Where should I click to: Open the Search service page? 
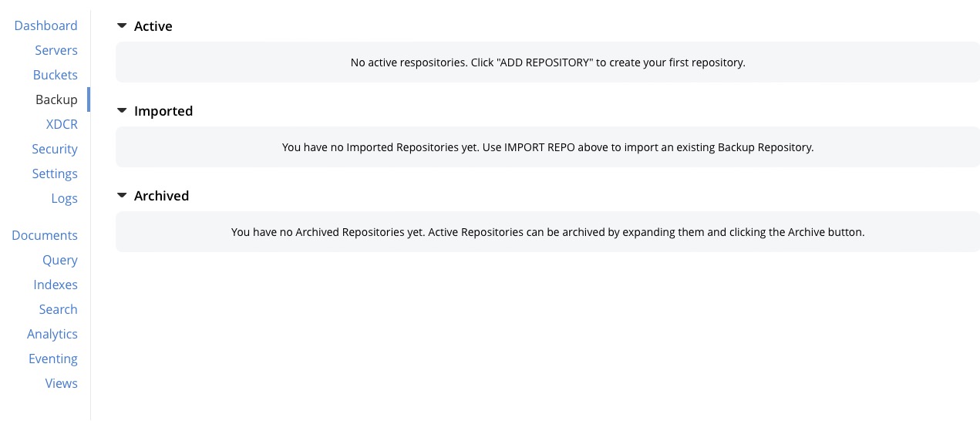[x=59, y=309]
